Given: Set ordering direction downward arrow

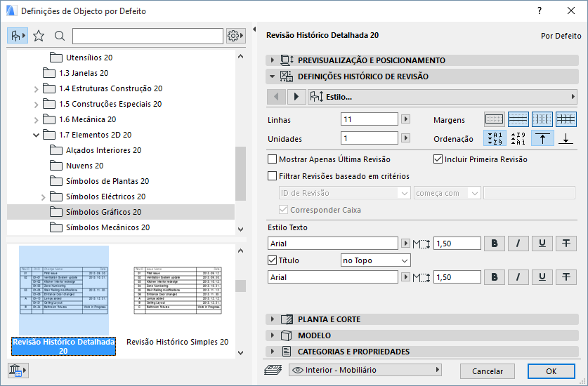Looking at the screenshot, I should (566, 138).
